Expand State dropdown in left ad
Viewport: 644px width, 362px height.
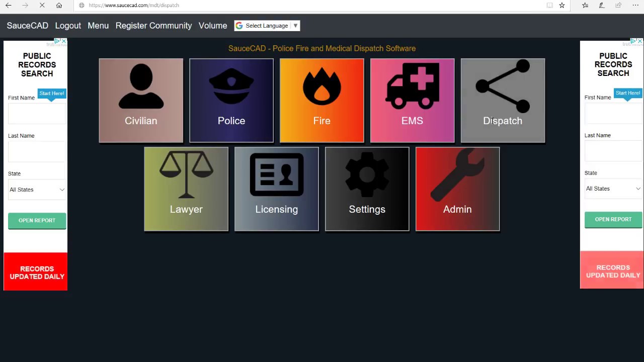tap(37, 190)
